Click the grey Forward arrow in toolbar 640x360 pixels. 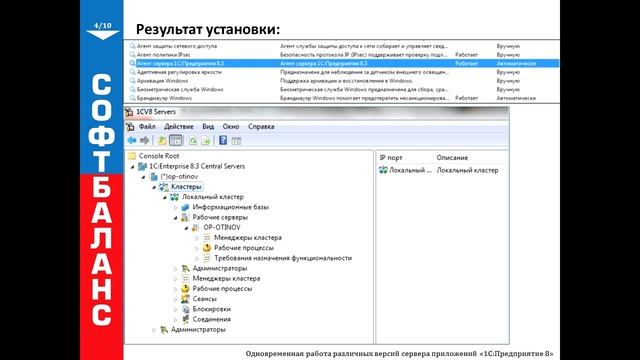click(x=144, y=141)
